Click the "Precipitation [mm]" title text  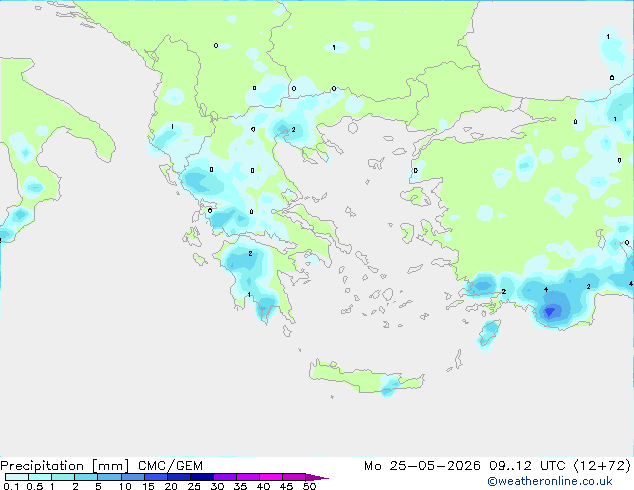(x=65, y=466)
